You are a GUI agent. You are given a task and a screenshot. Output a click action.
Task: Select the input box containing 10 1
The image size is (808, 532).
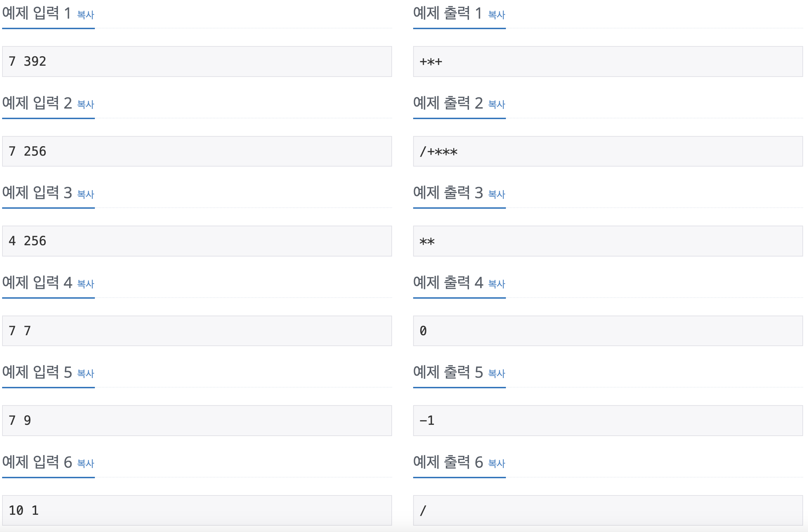[x=197, y=511]
